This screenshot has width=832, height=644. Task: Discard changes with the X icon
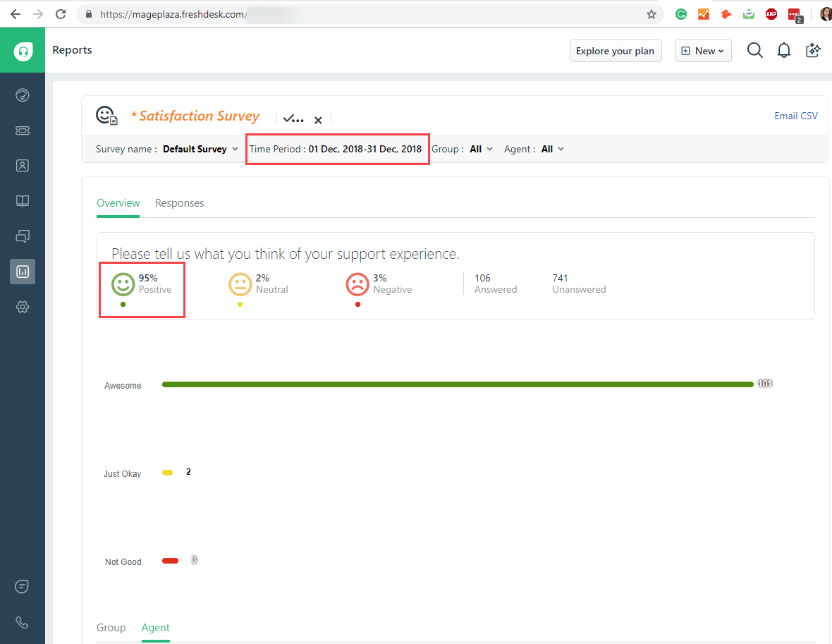tap(318, 120)
